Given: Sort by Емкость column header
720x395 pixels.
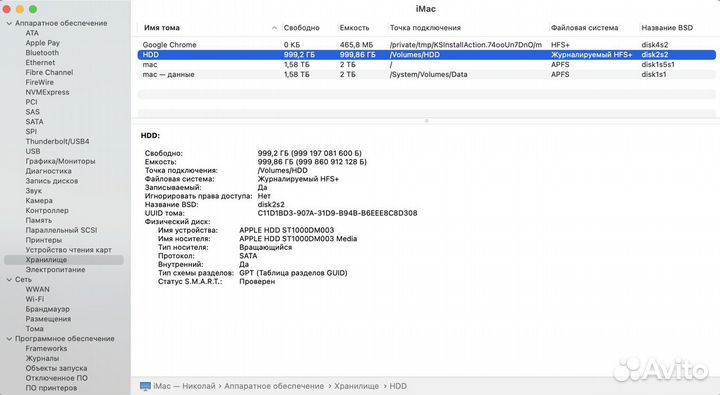Looking at the screenshot, I should [354, 28].
